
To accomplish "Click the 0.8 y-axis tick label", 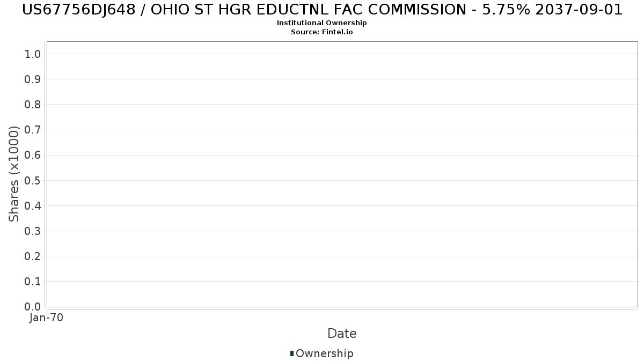I will (x=33, y=105).
